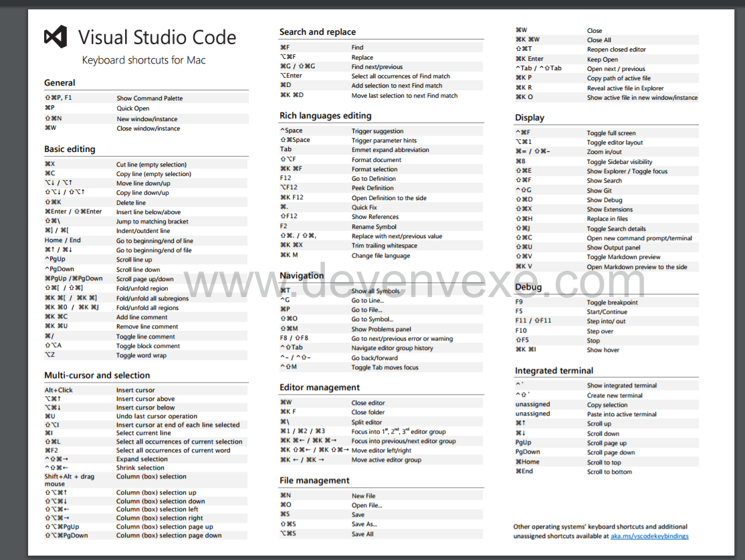This screenshot has height=560, width=745.
Task: Click 'Keyboard shortcuts for Mac' subtitle
Action: pyautogui.click(x=144, y=60)
